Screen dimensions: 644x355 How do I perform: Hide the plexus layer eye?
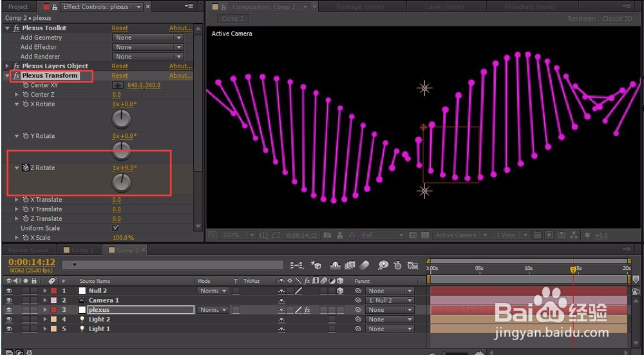tap(10, 310)
